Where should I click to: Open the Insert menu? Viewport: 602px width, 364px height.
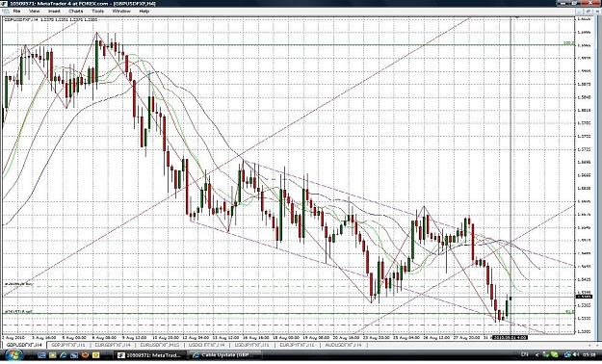pyautogui.click(x=54, y=12)
